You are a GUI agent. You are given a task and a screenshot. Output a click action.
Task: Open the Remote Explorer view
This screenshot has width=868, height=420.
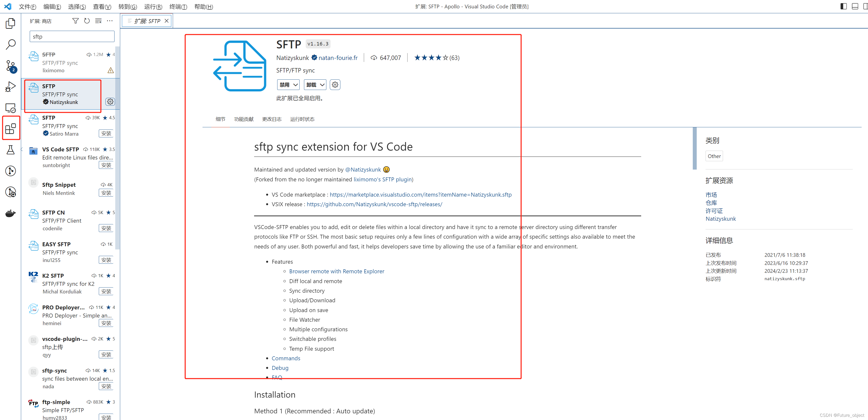(11, 108)
